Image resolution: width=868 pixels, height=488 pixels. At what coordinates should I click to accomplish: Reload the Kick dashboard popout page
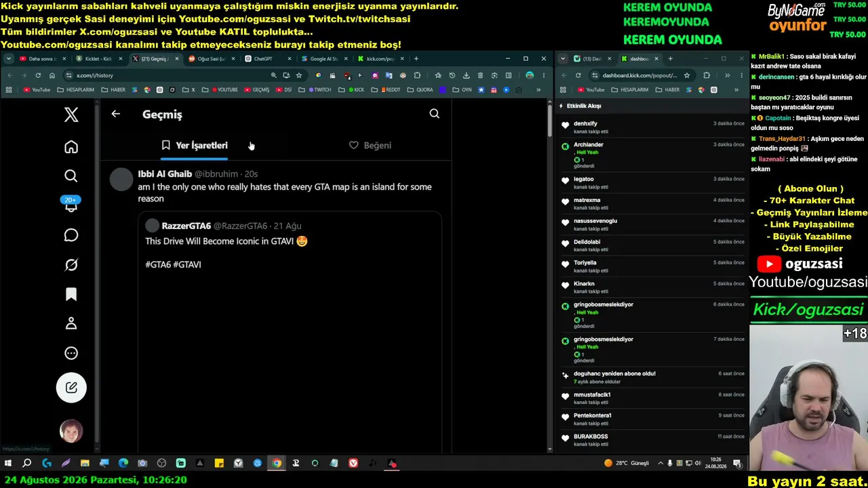pos(578,75)
